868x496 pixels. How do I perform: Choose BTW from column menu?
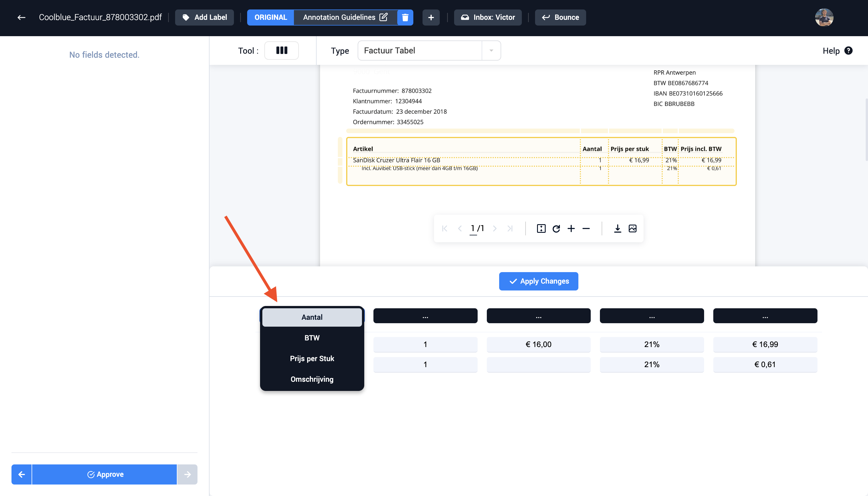click(x=312, y=338)
